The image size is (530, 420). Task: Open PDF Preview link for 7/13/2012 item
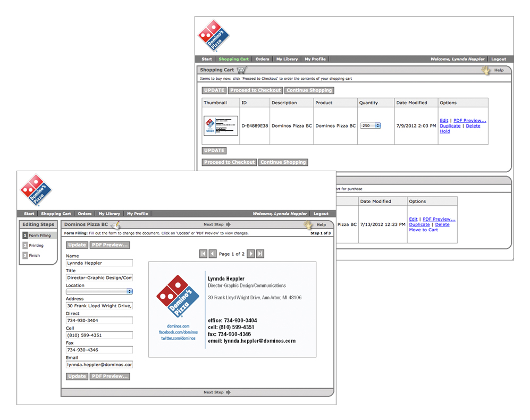coord(439,219)
